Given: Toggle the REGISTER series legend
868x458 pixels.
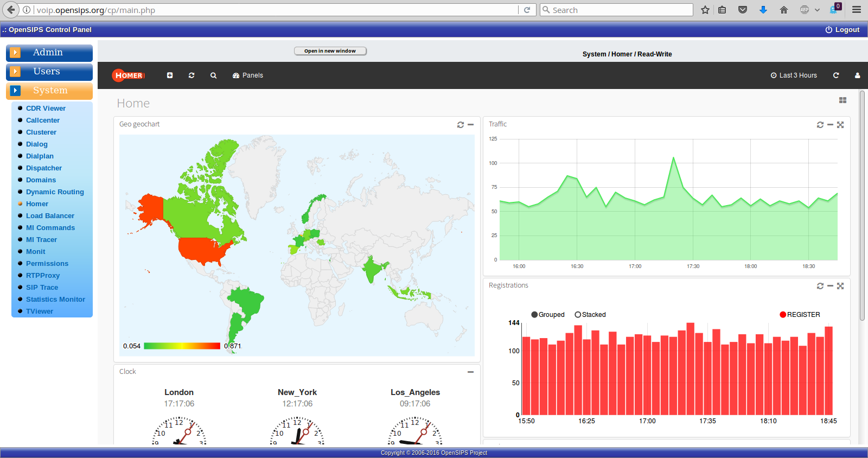Looking at the screenshot, I should pyautogui.click(x=800, y=315).
